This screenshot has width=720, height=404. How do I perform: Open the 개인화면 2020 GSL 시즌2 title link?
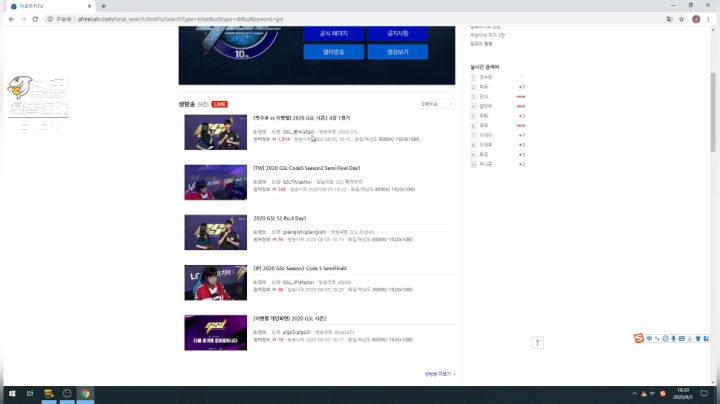[x=290, y=318]
